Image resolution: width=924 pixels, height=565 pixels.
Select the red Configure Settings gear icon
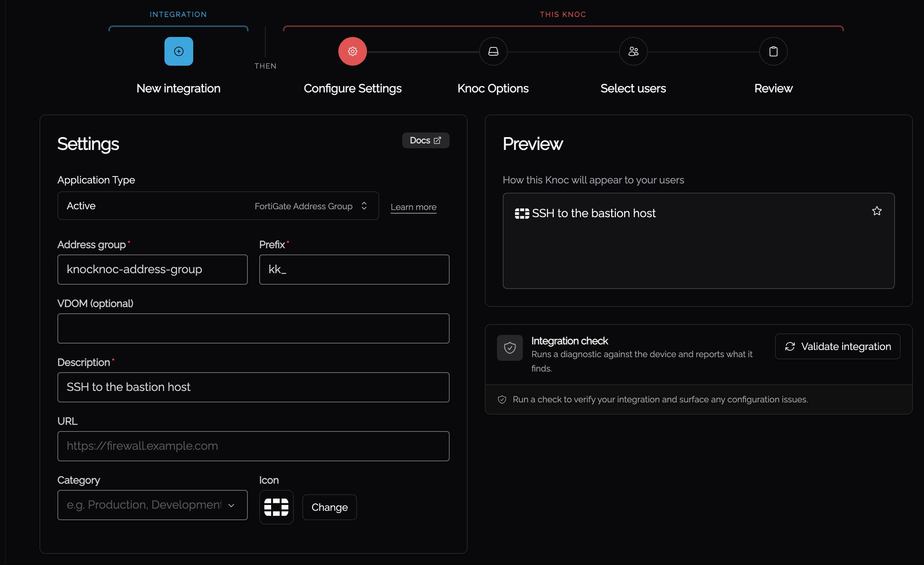[352, 51]
